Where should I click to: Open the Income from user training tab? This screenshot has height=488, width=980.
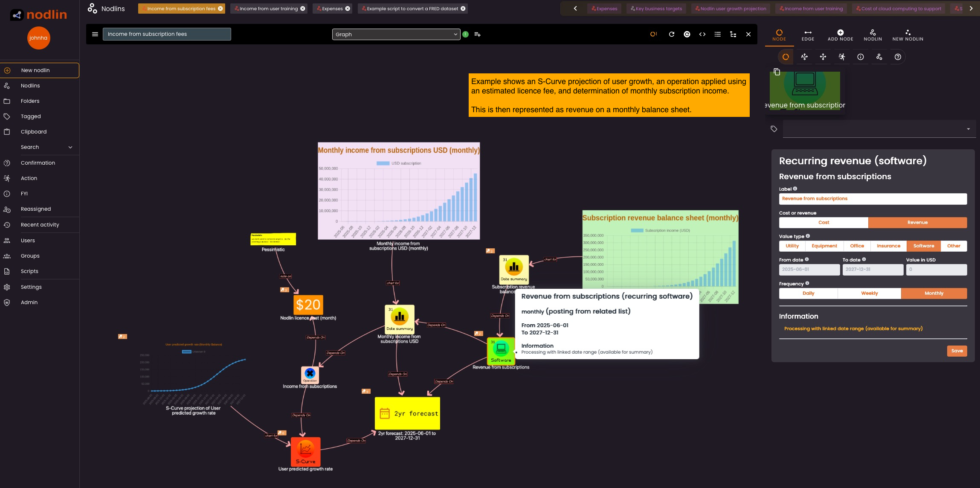click(268, 9)
